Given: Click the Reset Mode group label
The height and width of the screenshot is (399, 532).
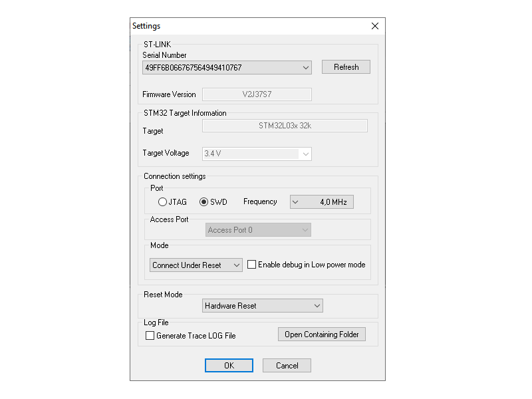Looking at the screenshot, I should tap(163, 295).
